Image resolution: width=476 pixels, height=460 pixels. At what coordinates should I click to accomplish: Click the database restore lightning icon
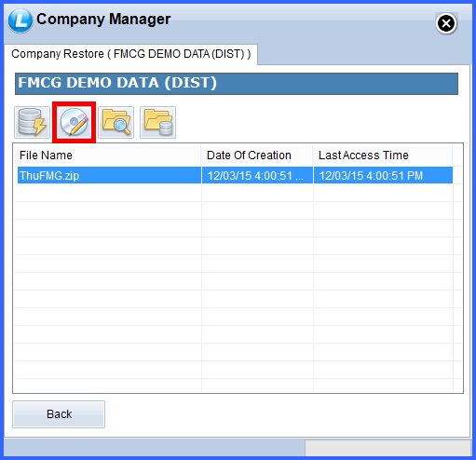[32, 123]
